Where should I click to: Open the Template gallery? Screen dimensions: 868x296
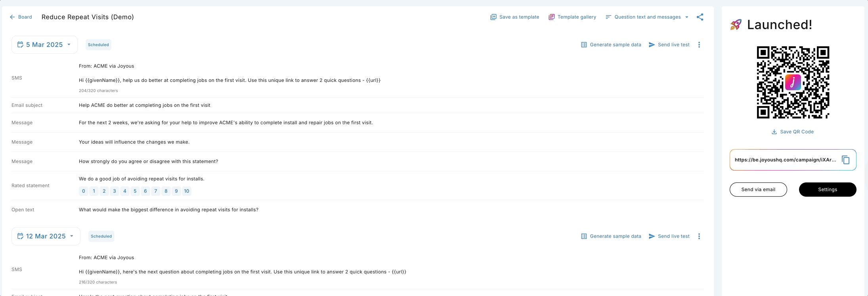572,17
